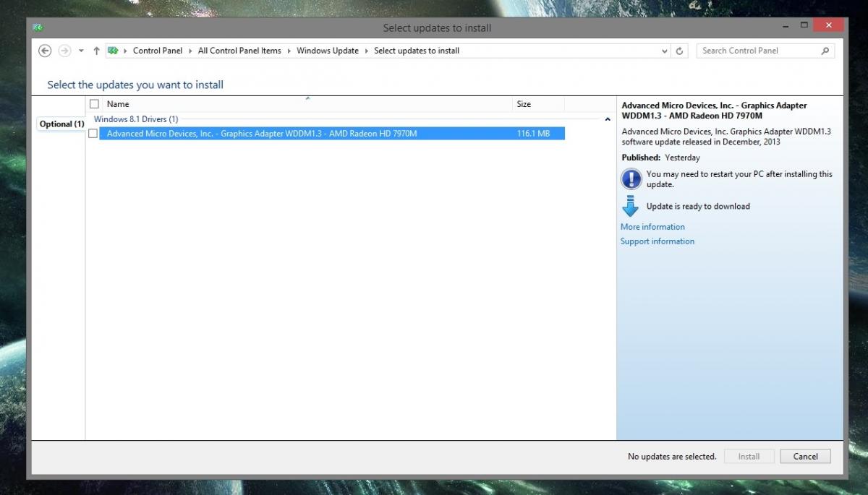Click the Forward navigation arrow
The width and height of the screenshot is (868, 495).
point(64,51)
